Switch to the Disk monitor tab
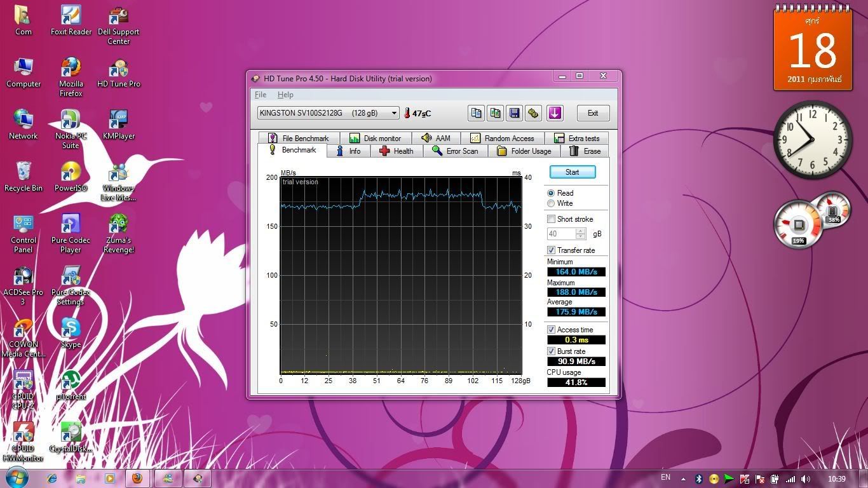This screenshot has width=868, height=488. point(376,138)
